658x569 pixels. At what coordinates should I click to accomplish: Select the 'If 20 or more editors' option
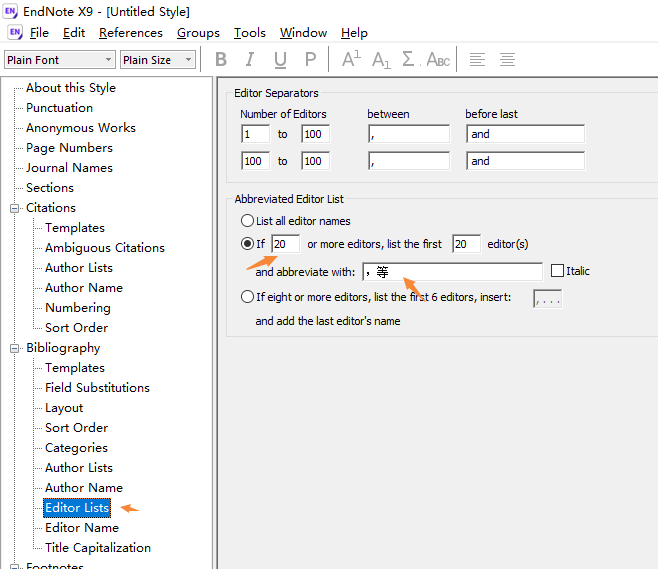tap(247, 244)
